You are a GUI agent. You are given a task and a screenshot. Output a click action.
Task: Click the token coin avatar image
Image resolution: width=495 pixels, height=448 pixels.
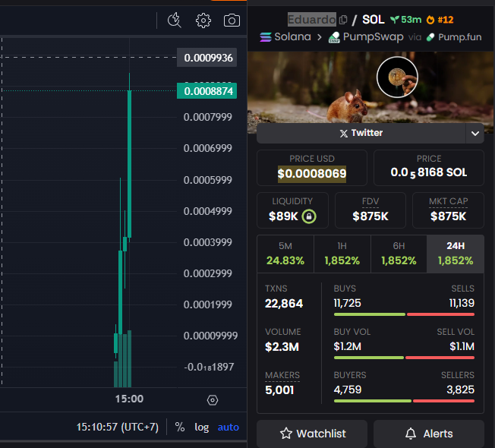pyautogui.click(x=398, y=77)
